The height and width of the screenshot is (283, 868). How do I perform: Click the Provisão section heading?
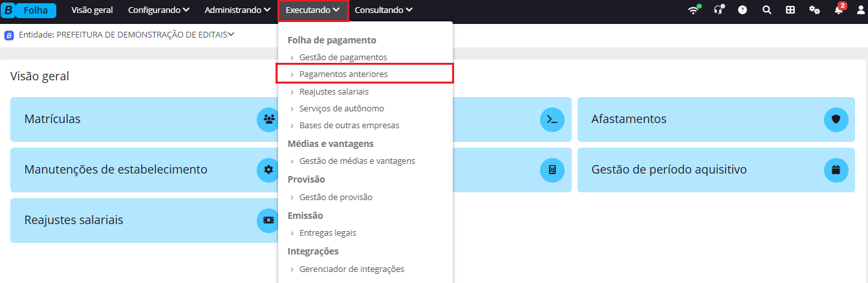306,179
